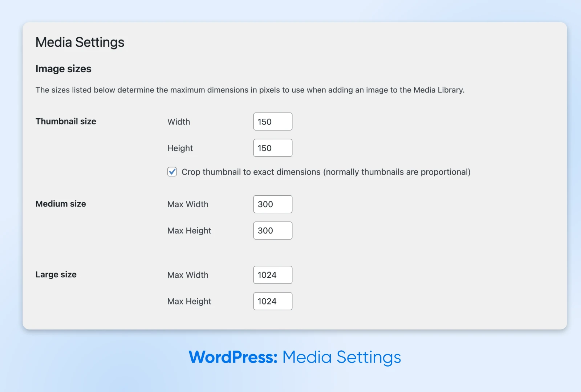
Task: Click the Max Width label for Medium size
Action: point(188,204)
